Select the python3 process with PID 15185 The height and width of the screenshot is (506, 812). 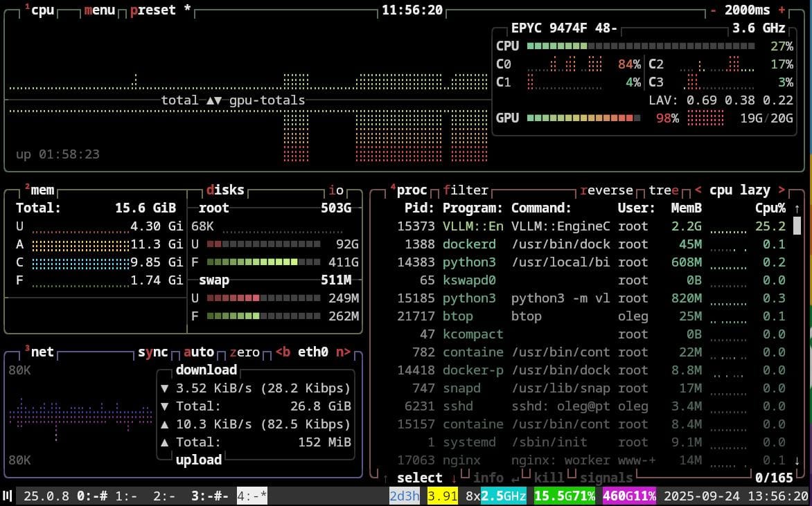pos(591,298)
